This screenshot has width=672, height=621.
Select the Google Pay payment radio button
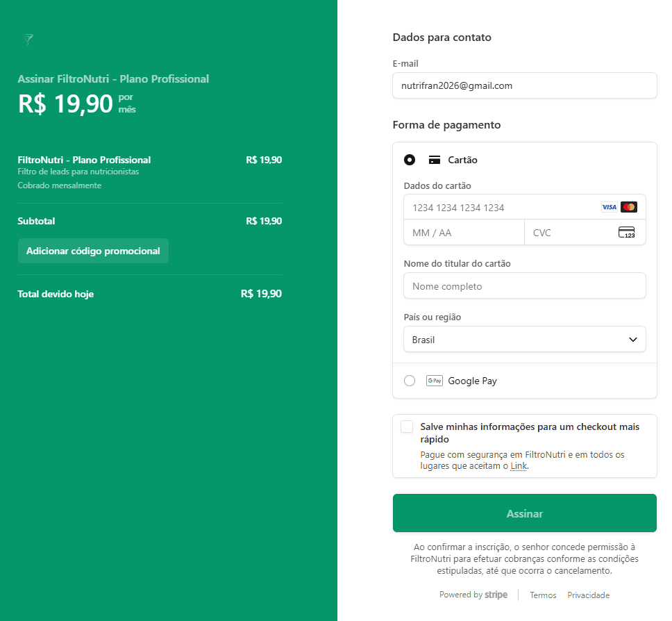pos(410,381)
